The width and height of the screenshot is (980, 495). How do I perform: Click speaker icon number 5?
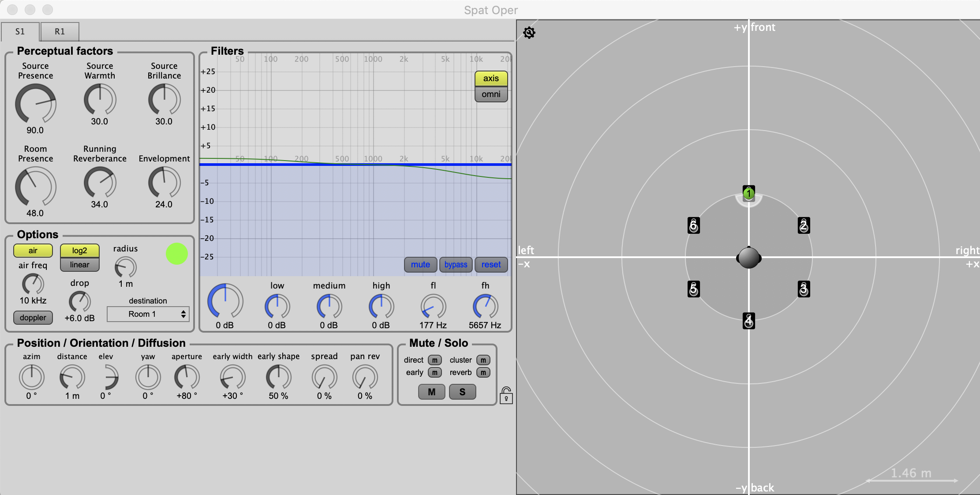pyautogui.click(x=693, y=289)
